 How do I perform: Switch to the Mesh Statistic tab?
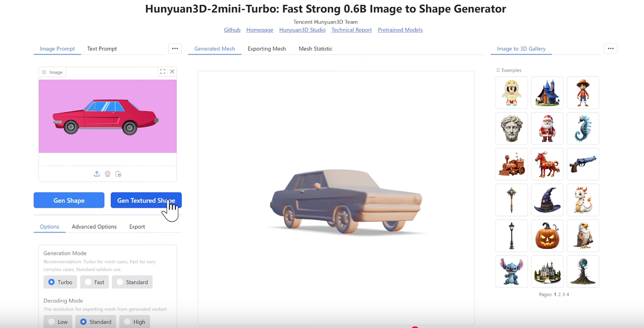[315, 48]
